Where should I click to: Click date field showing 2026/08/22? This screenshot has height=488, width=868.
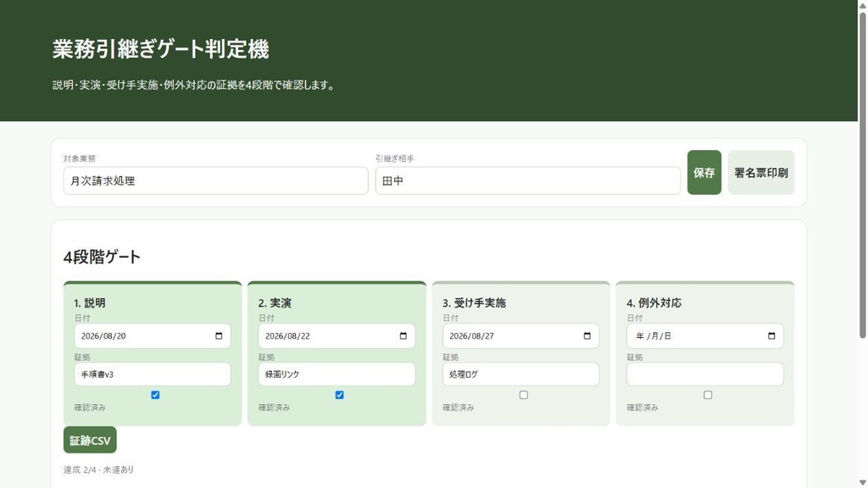[337, 335]
